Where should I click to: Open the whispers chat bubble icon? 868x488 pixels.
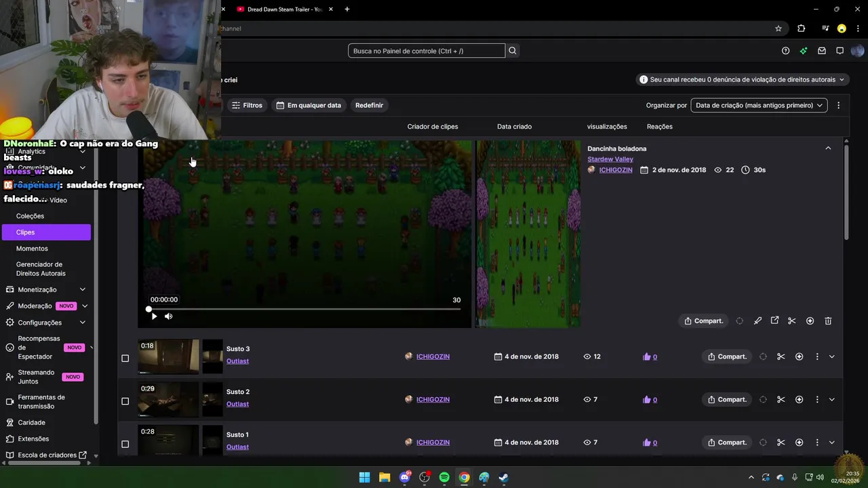pos(840,51)
